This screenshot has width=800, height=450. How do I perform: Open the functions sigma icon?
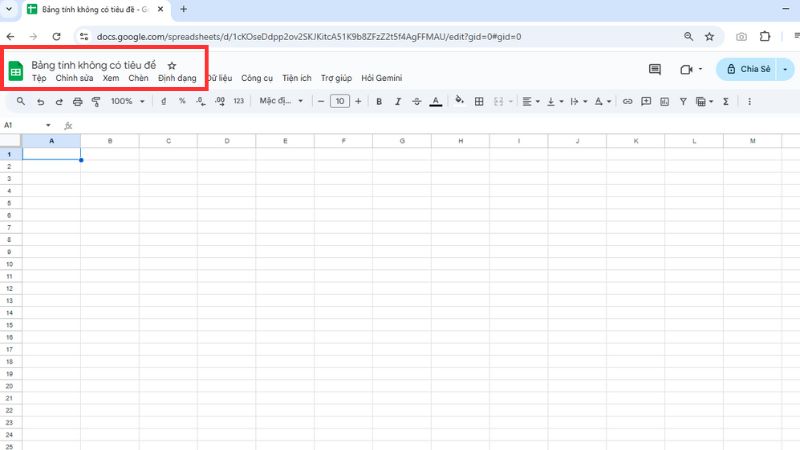click(726, 101)
